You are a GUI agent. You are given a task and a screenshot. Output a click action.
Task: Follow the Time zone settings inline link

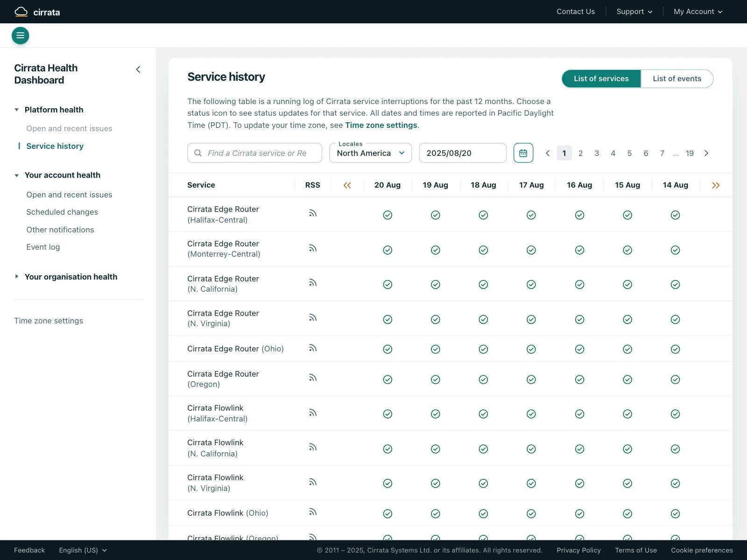coord(381,125)
